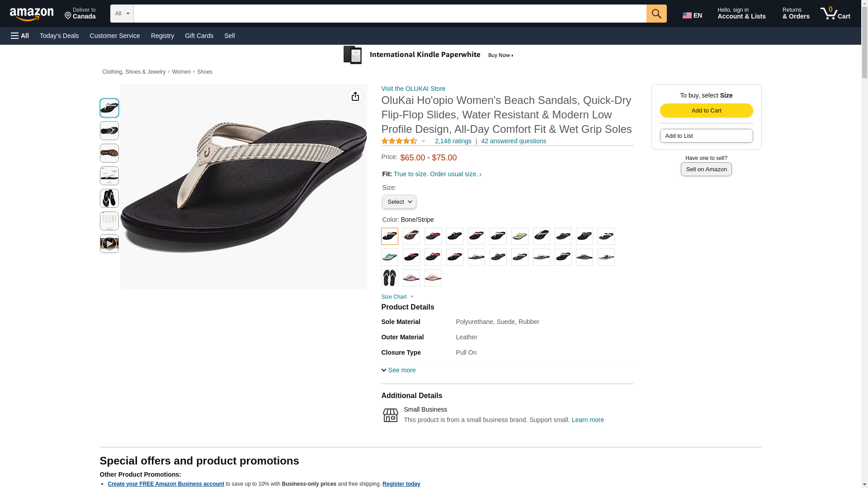Click the search magnifier button
This screenshot has height=488, width=868.
click(656, 14)
